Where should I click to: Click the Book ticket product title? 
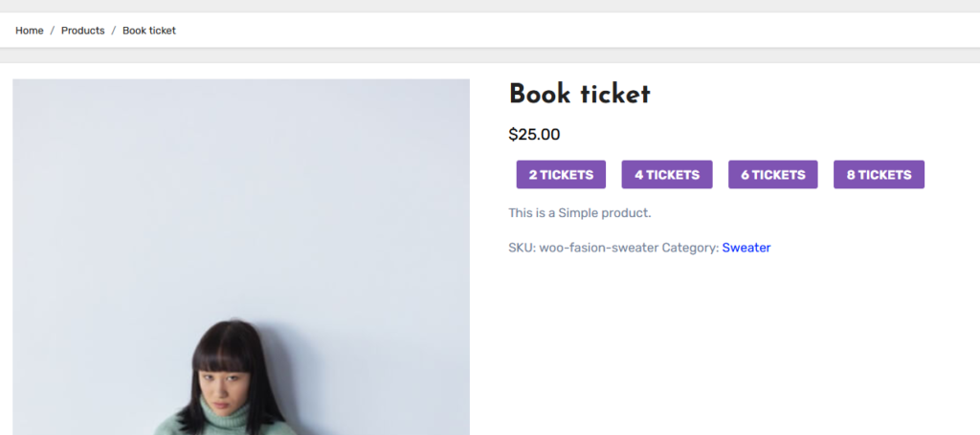[579, 95]
